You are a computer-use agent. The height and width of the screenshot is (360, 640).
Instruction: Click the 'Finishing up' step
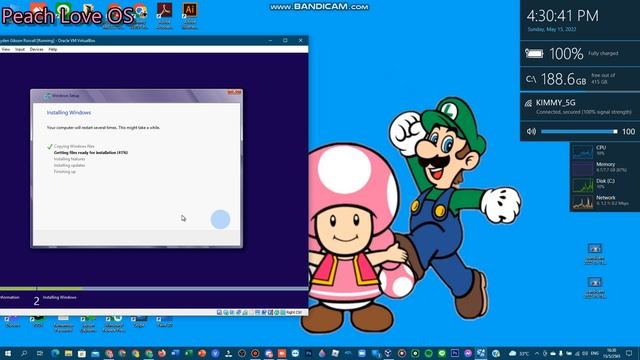coord(64,172)
